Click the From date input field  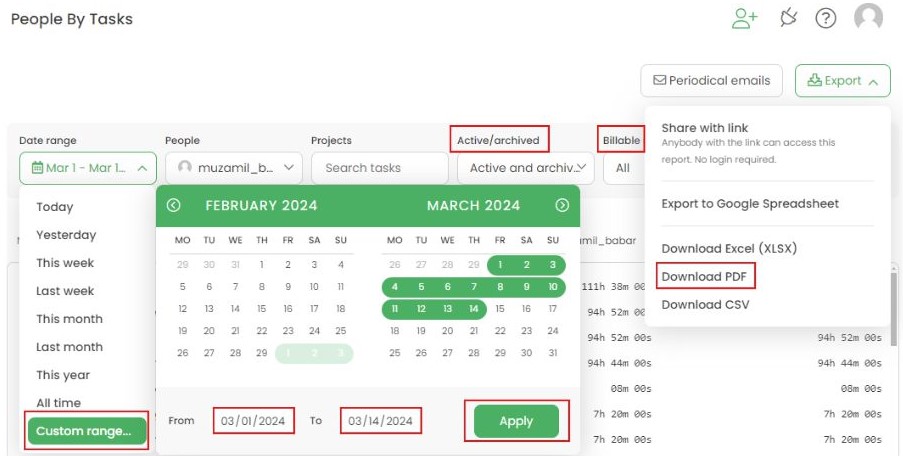(254, 421)
